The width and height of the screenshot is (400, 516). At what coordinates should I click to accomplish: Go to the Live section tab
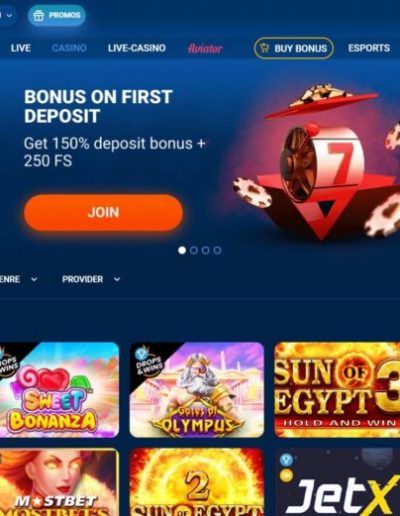(21, 48)
